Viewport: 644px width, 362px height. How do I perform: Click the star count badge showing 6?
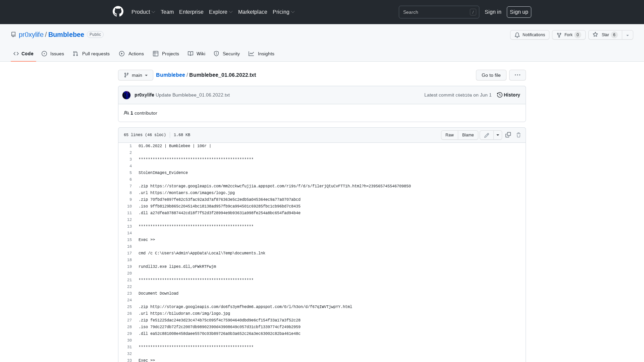pos(614,35)
